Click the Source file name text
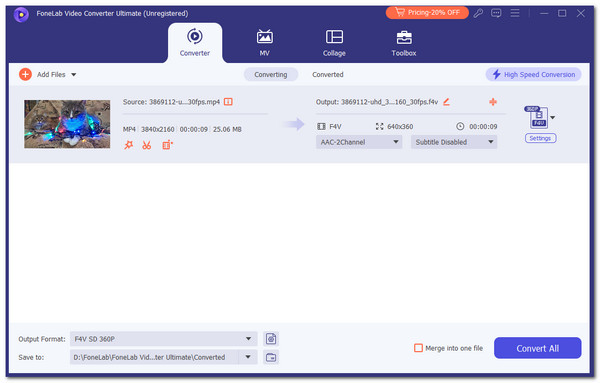 pos(171,102)
